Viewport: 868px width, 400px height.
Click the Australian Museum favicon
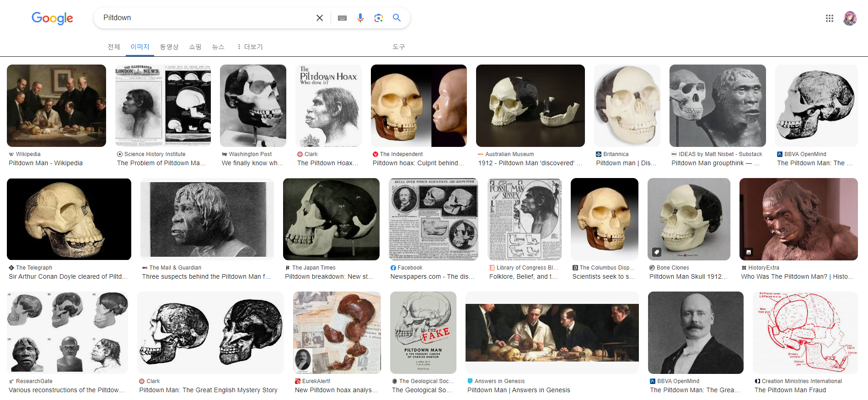(481, 154)
